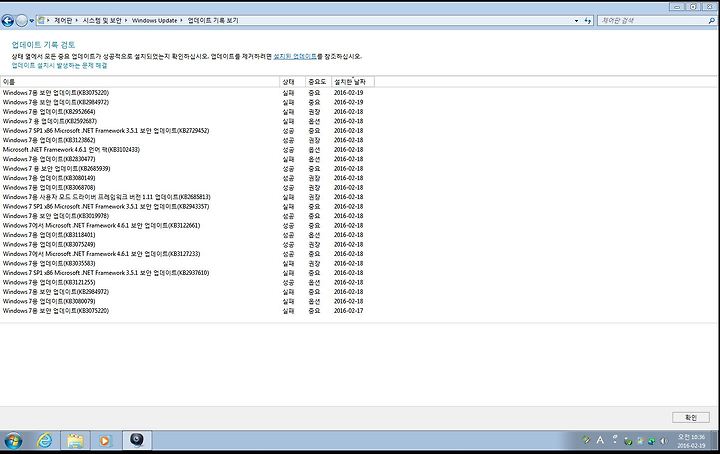Screen dimensions: 720x454
Task: Open the recent pages dropdown arrow
Action: pyautogui.click(x=32, y=21)
